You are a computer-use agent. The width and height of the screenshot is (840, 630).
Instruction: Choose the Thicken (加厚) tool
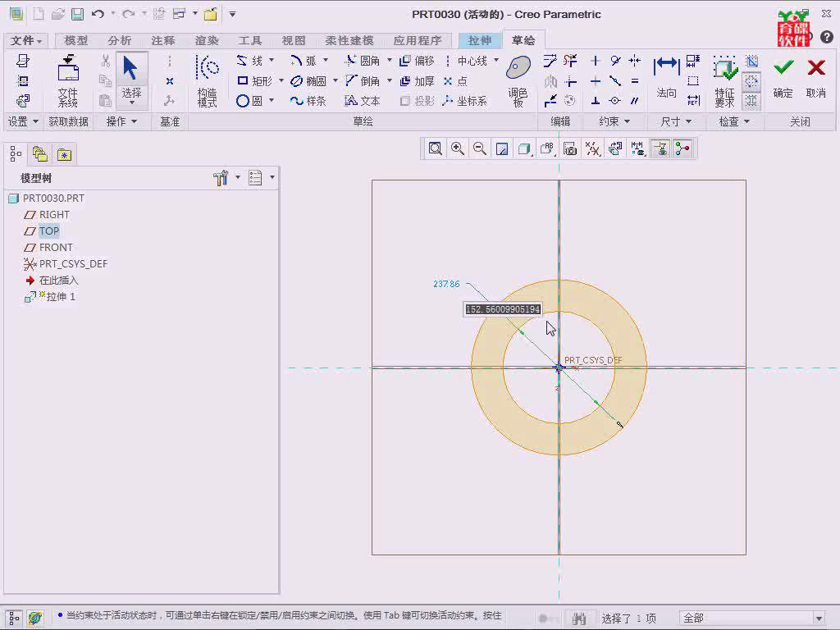[x=418, y=81]
